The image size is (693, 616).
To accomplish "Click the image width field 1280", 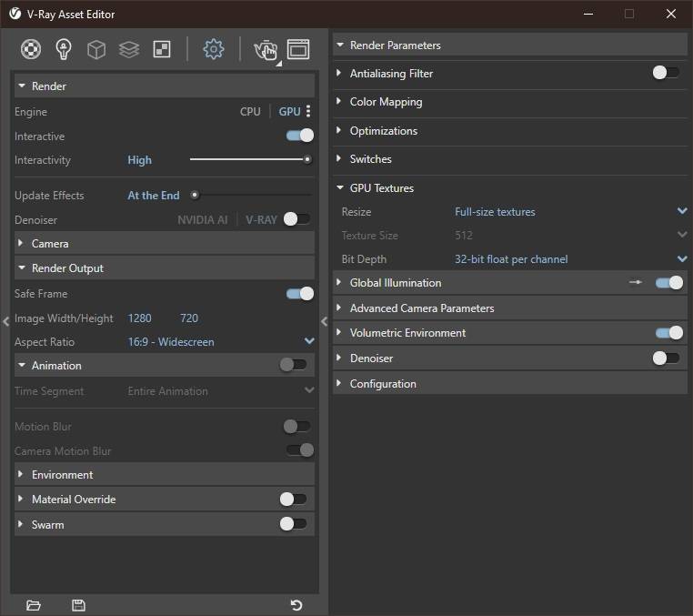I will pos(140,318).
